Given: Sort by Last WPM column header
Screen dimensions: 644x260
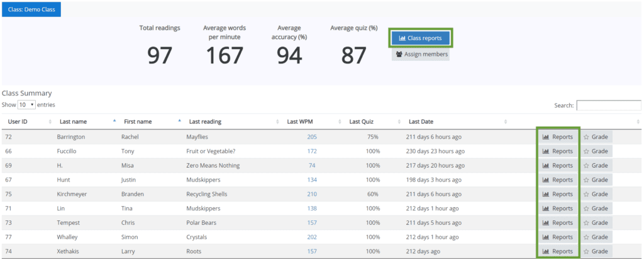Looking at the screenshot, I should 314,121.
